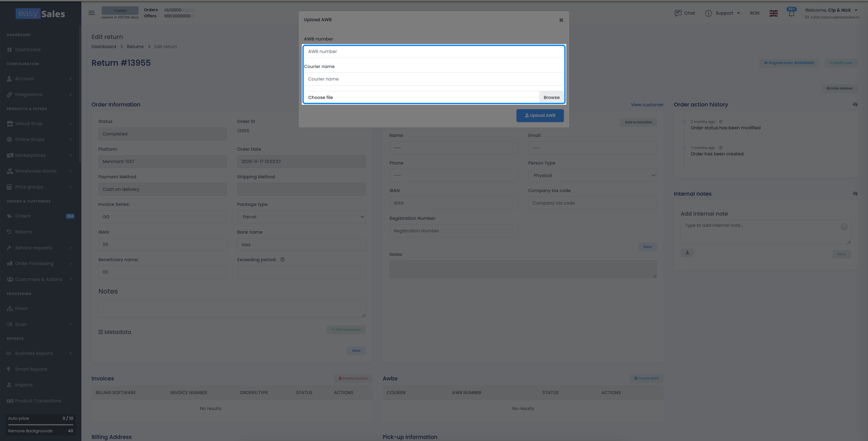Click the Warehouse stocks icon
This screenshot has height=441, width=868.
[10, 171]
